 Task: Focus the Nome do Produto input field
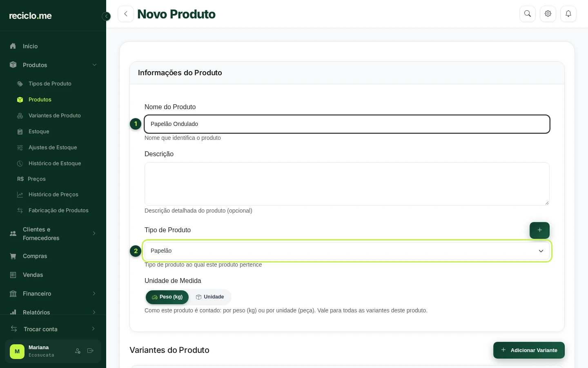click(x=347, y=124)
